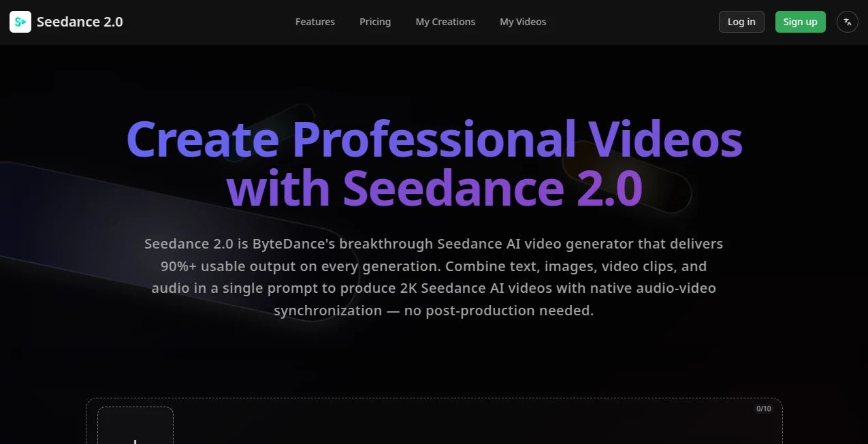Click the Log in button
The image size is (868, 444).
[741, 22]
